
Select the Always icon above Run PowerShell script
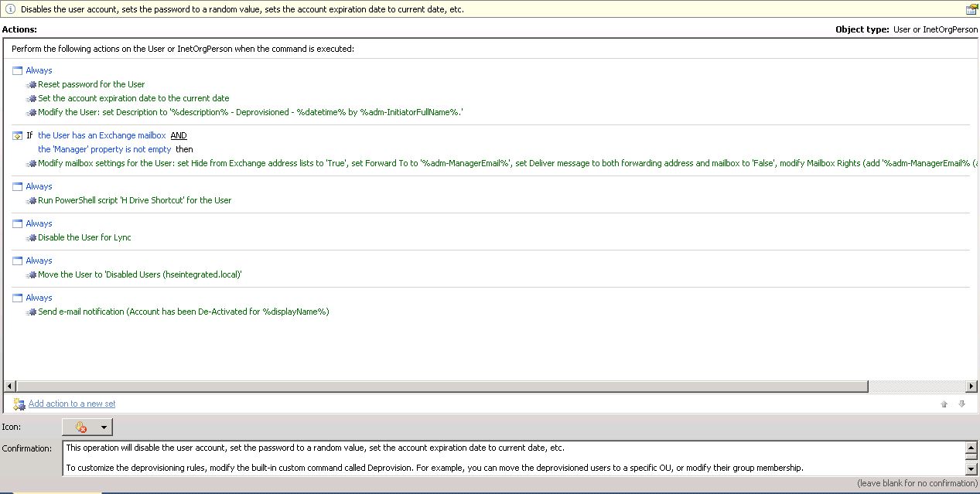click(x=18, y=186)
